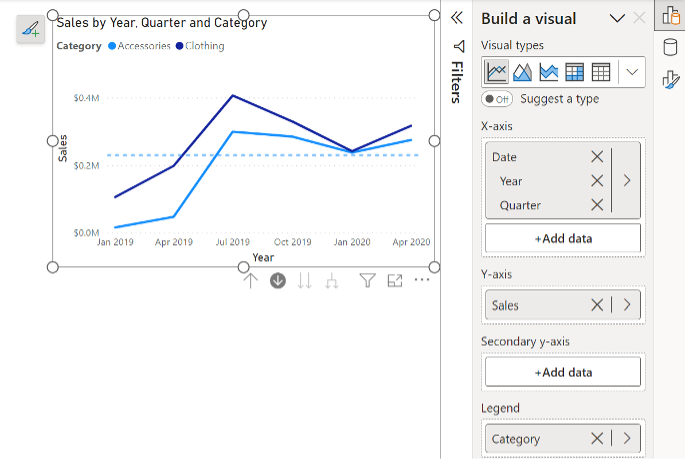This screenshot has width=686, height=461.
Task: Click the drill up arrow icon
Action: 251,281
